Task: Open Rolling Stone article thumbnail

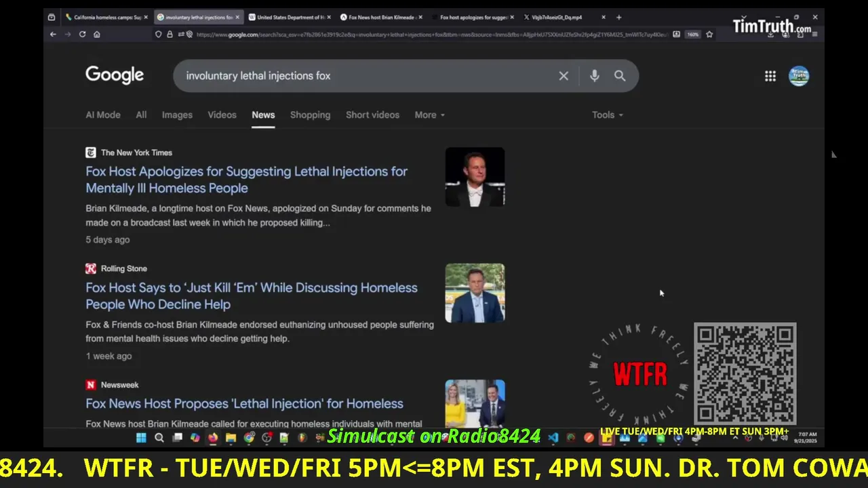Action: 475,293
